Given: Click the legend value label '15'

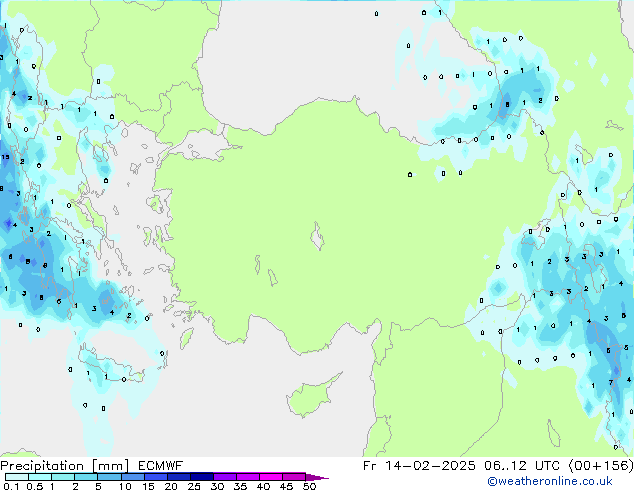Looking at the screenshot, I should 148,486.
